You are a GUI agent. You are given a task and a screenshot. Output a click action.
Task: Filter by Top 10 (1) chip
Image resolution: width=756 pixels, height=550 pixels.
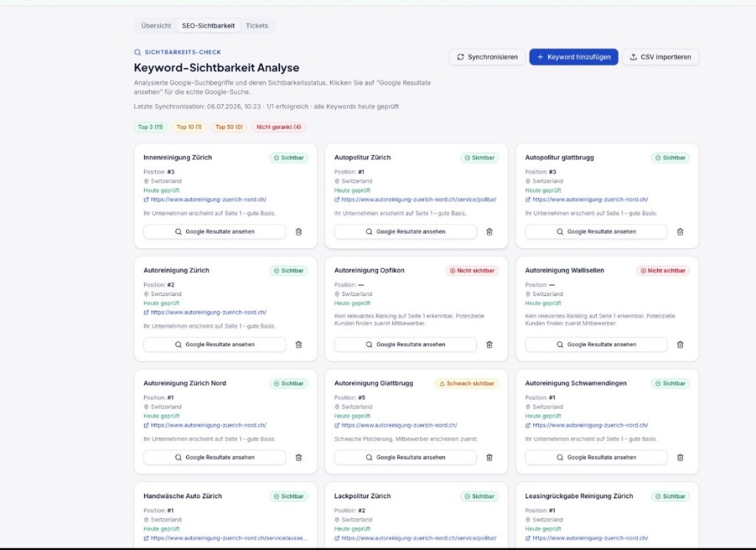(189, 127)
